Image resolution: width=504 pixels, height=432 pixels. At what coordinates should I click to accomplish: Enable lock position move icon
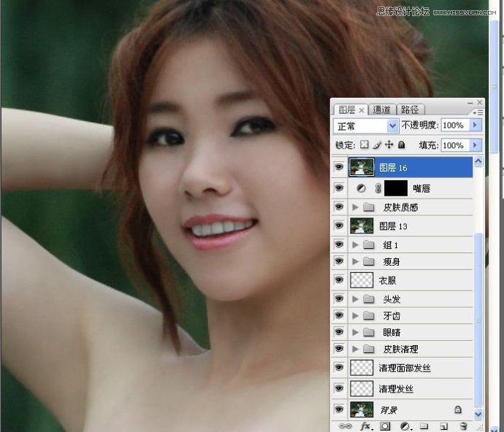pyautogui.click(x=389, y=144)
